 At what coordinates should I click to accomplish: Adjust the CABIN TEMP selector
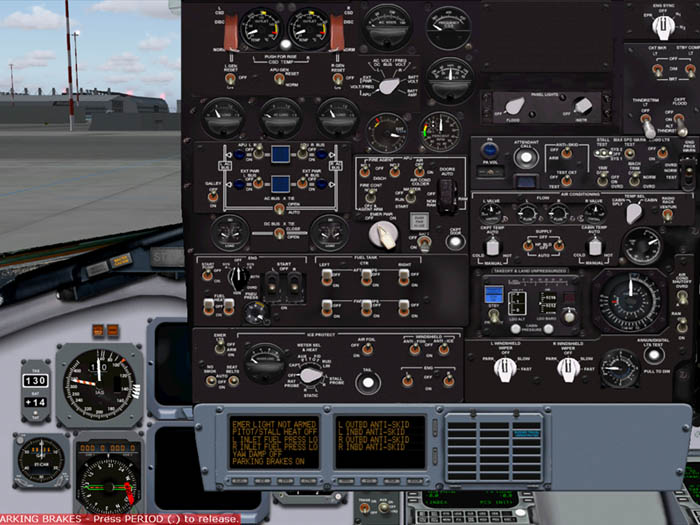[x=595, y=246]
